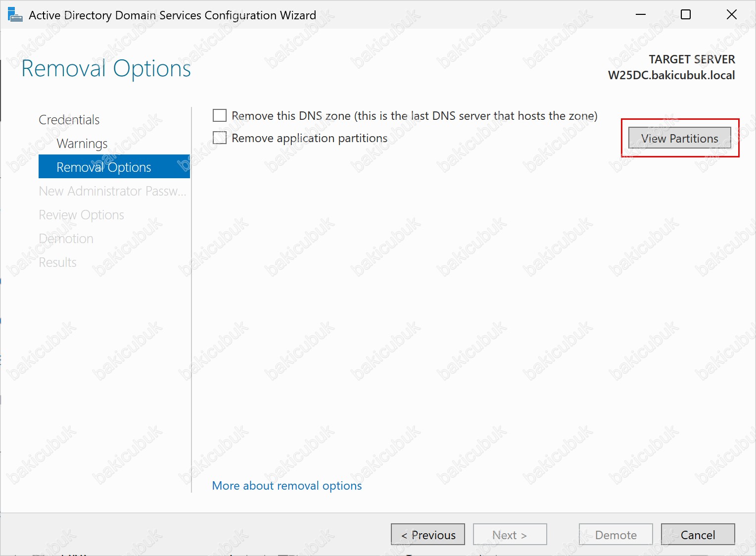Click the TARGET SERVER label
This screenshot has height=556, width=756.
692,59
